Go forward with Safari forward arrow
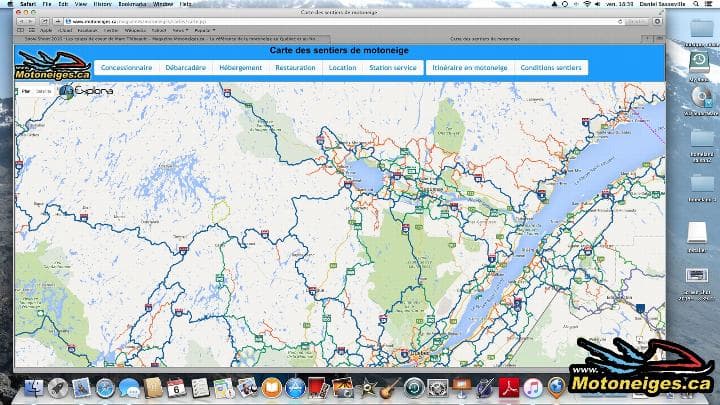720x405 pixels. (x=30, y=22)
